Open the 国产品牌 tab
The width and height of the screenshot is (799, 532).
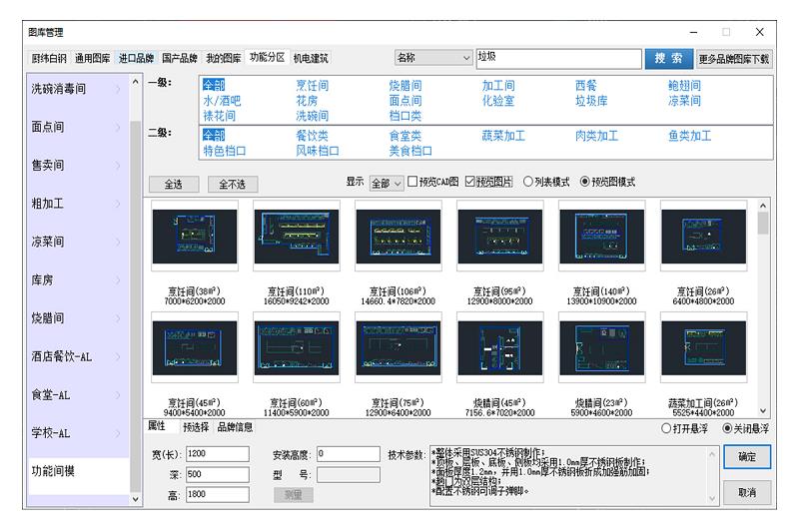(180, 59)
